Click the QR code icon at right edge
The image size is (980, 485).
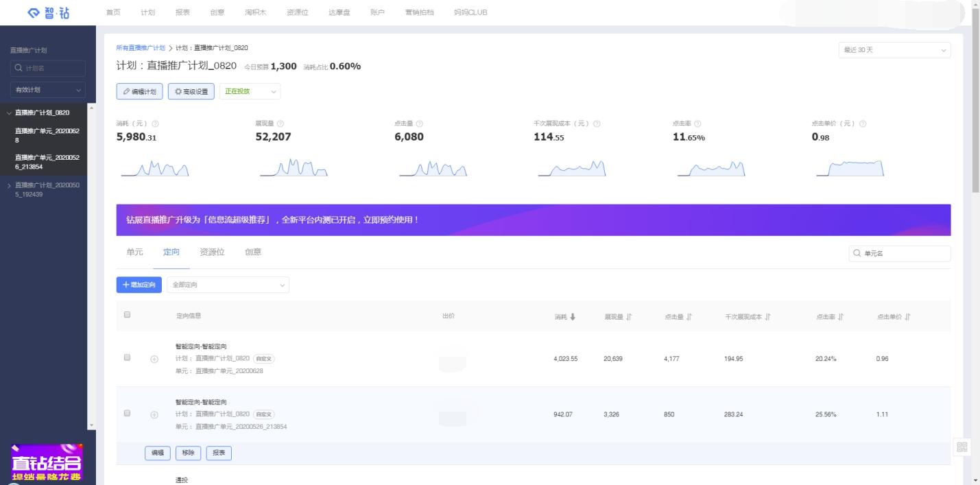[x=961, y=447]
